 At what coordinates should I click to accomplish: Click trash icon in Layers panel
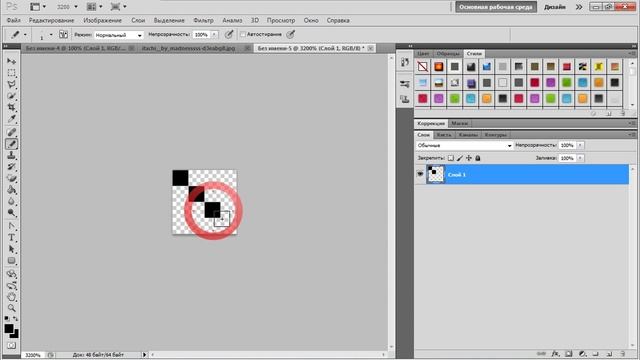click(622, 354)
